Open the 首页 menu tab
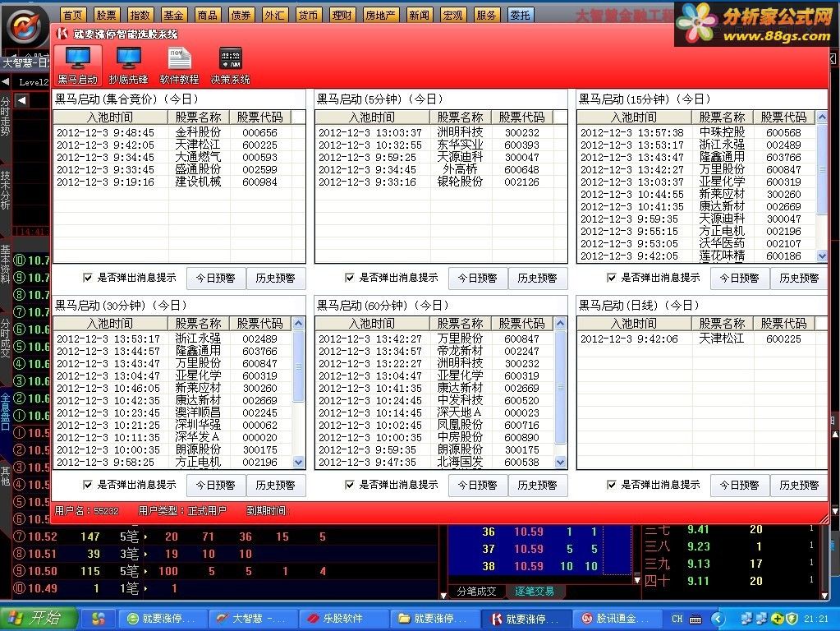Screen dimensions: 840x631 click(x=72, y=15)
